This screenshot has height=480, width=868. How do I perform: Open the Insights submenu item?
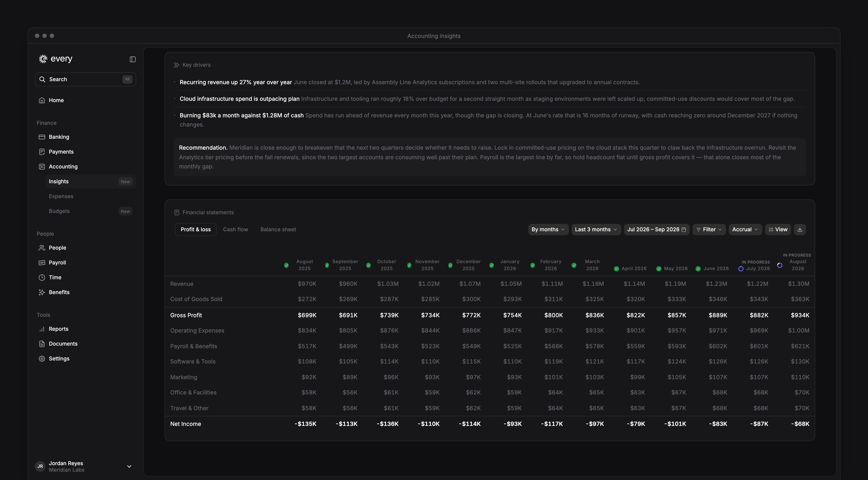pyautogui.click(x=91, y=182)
